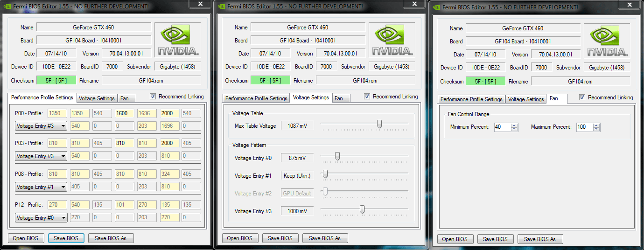The width and height of the screenshot is (644, 250).
Task: Open P08 profile Voltage Entry #1 dropdown
Action: pyautogui.click(x=41, y=187)
